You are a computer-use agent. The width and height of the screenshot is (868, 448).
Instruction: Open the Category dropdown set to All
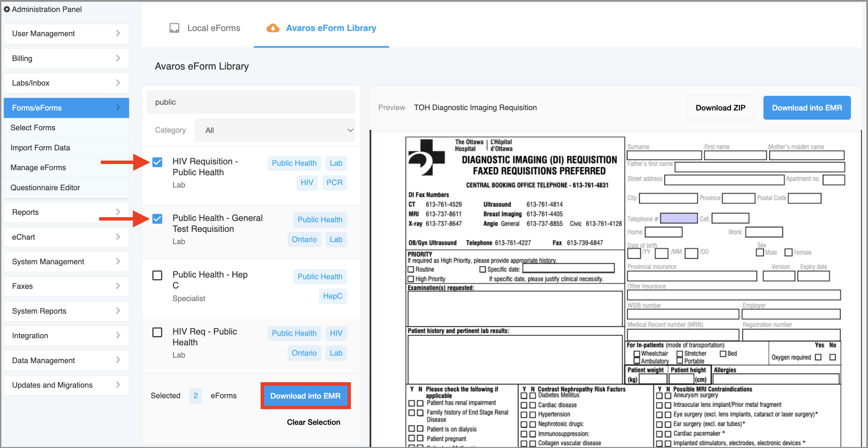pos(275,130)
